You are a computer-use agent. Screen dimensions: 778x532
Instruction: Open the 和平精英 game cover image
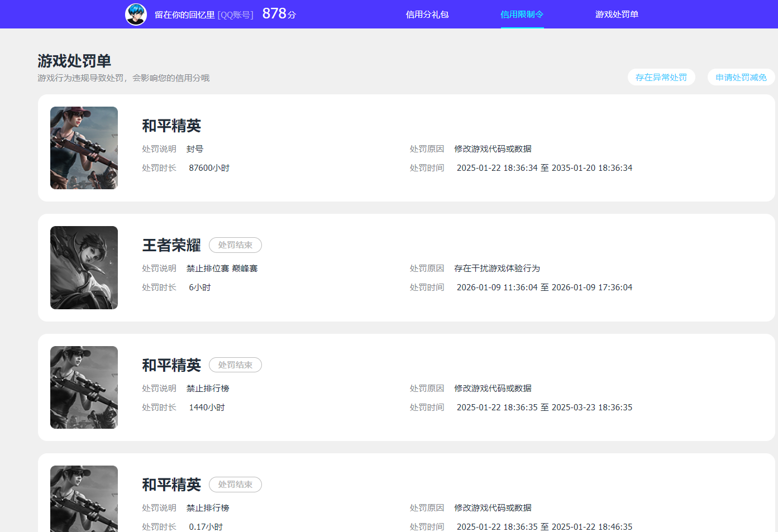pos(84,147)
